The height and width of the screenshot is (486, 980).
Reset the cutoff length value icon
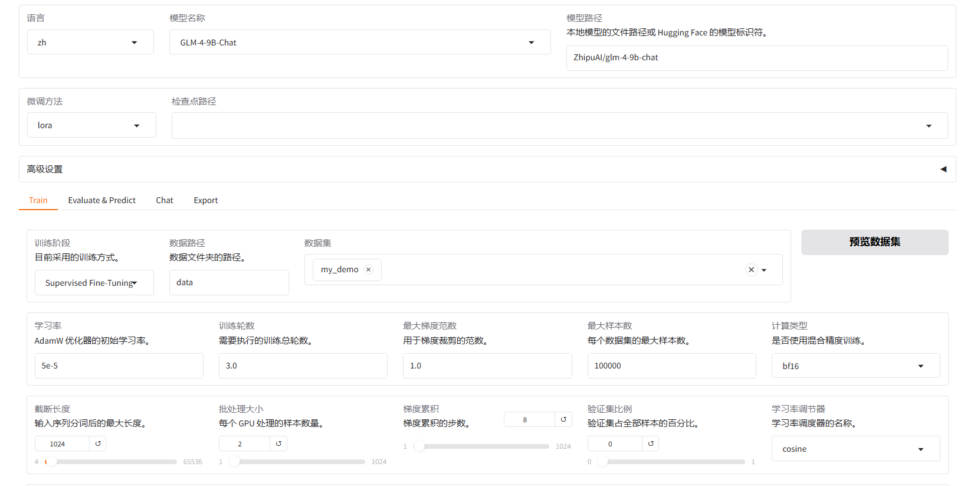pos(98,443)
